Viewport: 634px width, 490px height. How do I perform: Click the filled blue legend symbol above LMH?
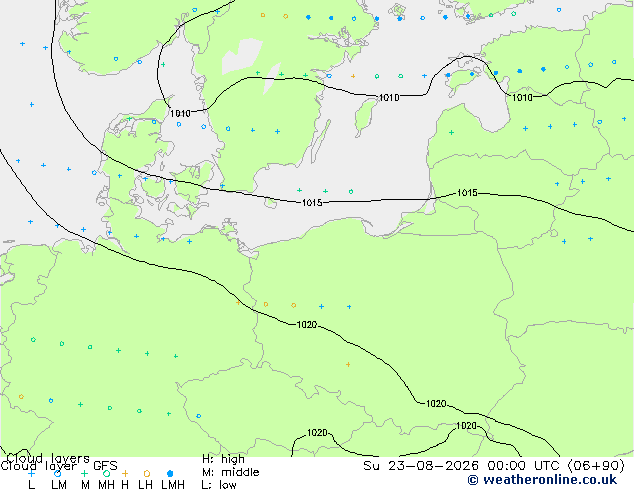170,473
